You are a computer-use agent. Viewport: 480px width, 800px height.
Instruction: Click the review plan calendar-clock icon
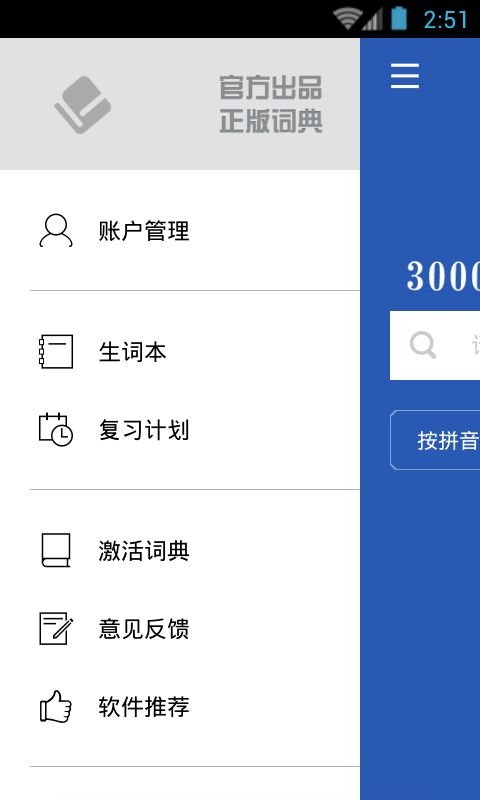[x=56, y=430]
